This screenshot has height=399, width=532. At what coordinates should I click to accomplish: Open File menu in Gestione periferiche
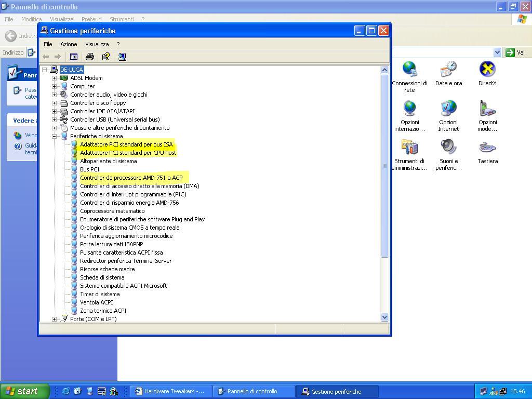point(48,44)
